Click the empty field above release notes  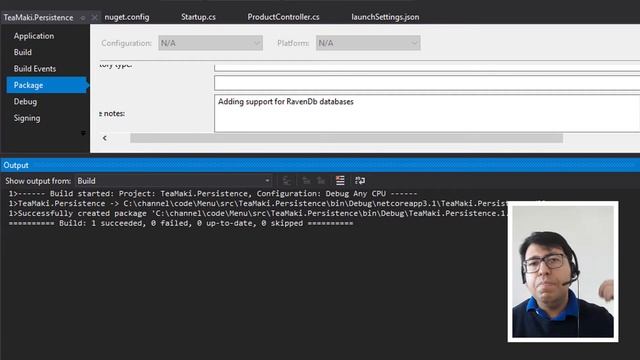(x=427, y=83)
